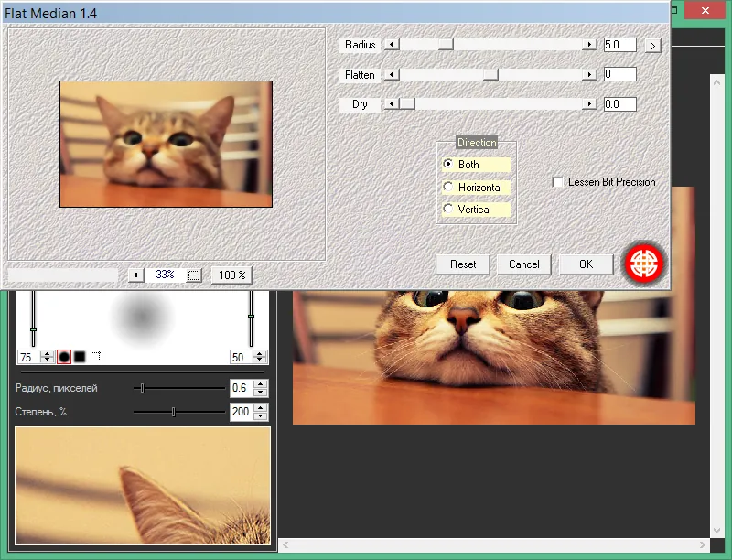Zoom out preview with minus button

click(x=194, y=275)
